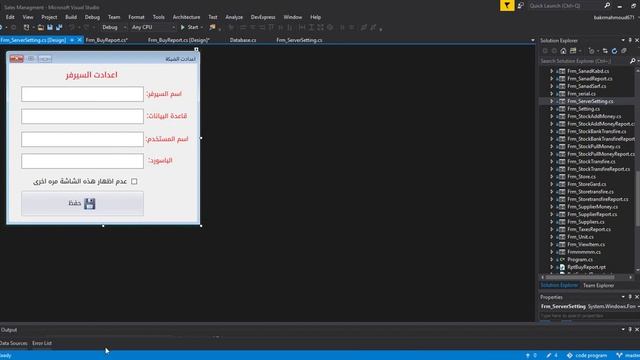Click the pin icon of Solution Explorer panel

(630, 40)
